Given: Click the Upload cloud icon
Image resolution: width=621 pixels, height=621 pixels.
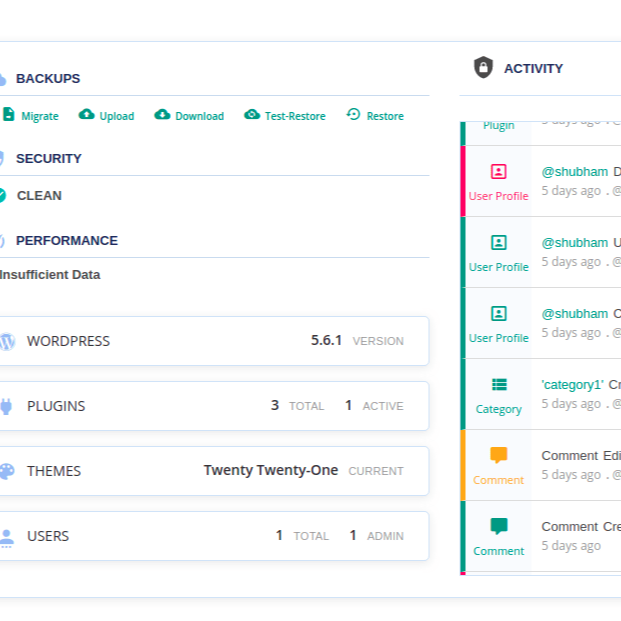Looking at the screenshot, I should tap(87, 115).
